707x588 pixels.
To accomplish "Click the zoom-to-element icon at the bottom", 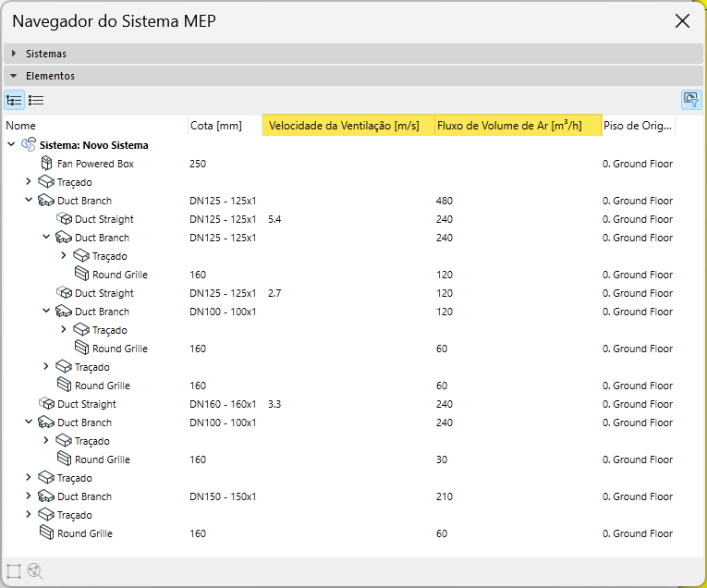I will pos(35,570).
